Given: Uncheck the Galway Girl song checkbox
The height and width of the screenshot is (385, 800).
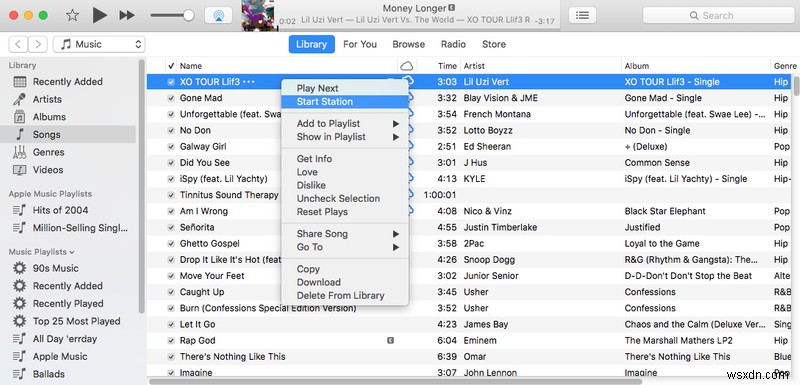Looking at the screenshot, I should (x=171, y=146).
